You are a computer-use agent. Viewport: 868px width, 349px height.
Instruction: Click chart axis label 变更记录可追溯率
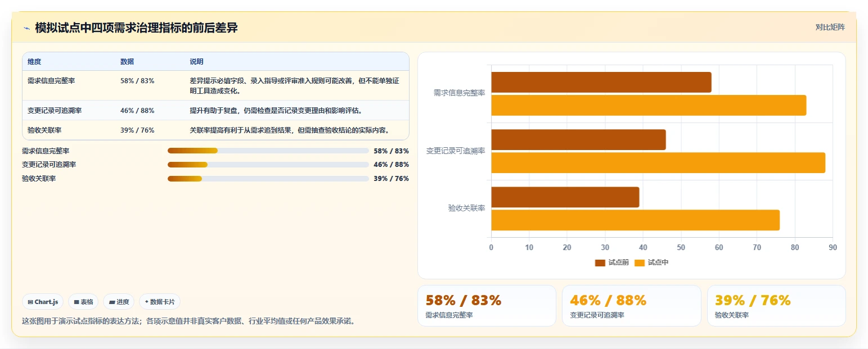click(x=456, y=151)
